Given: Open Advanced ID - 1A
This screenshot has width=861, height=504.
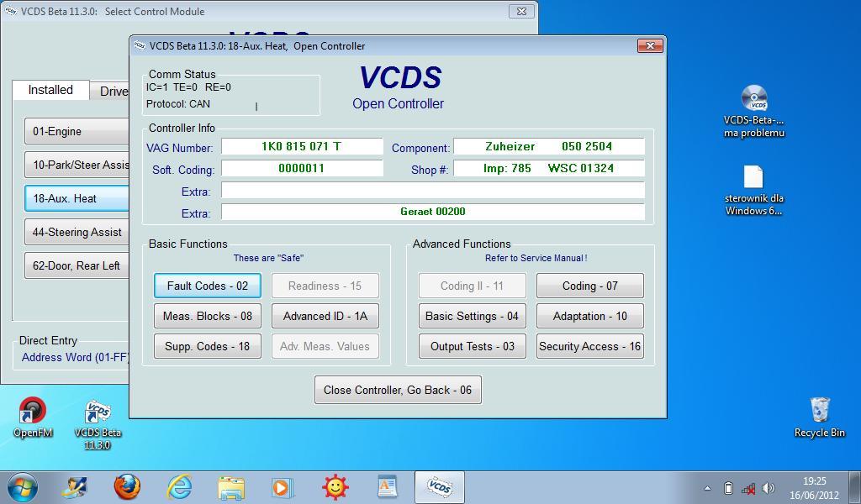Looking at the screenshot, I should pos(325,316).
